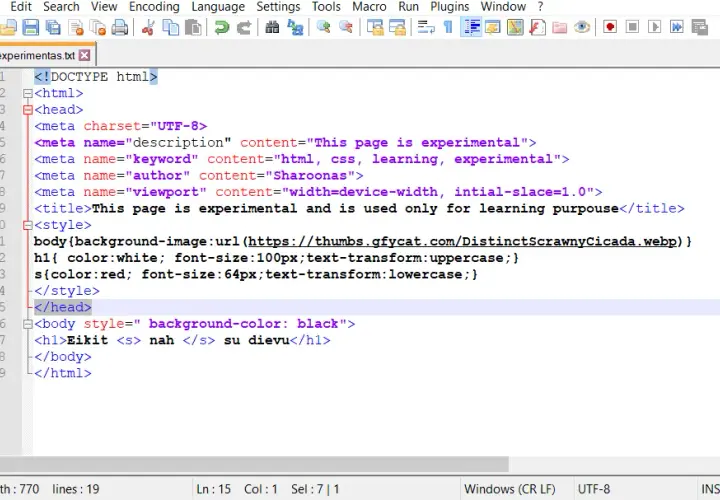Image resolution: width=720 pixels, height=500 pixels.
Task: Click the Print toolbar icon
Action: [120, 28]
